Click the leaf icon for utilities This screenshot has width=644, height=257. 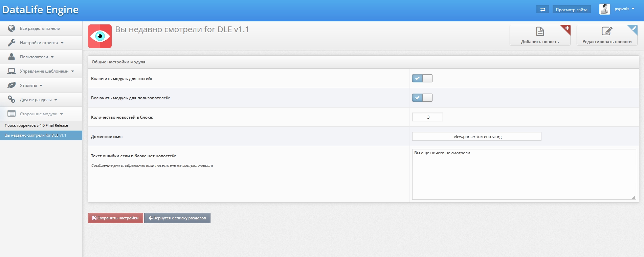click(12, 85)
